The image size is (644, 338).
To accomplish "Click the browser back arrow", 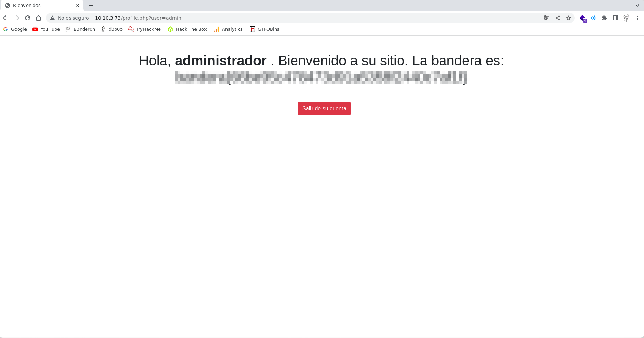I will (6, 18).
